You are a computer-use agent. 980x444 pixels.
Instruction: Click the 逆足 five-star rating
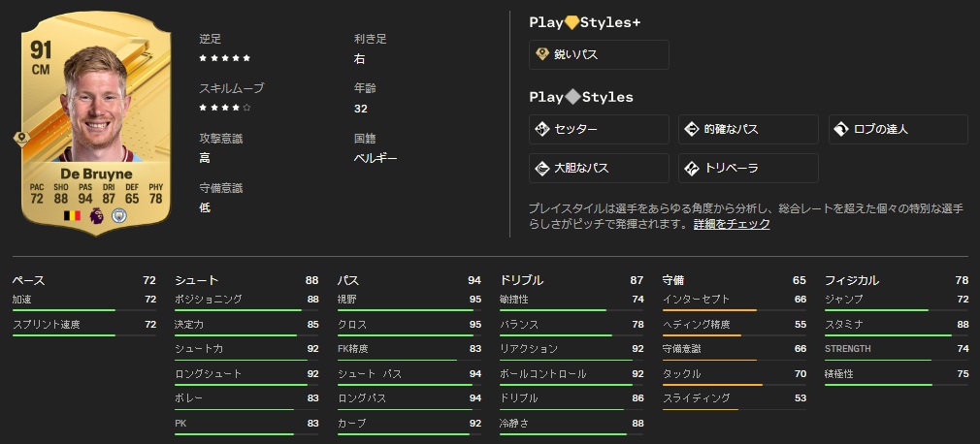click(225, 59)
